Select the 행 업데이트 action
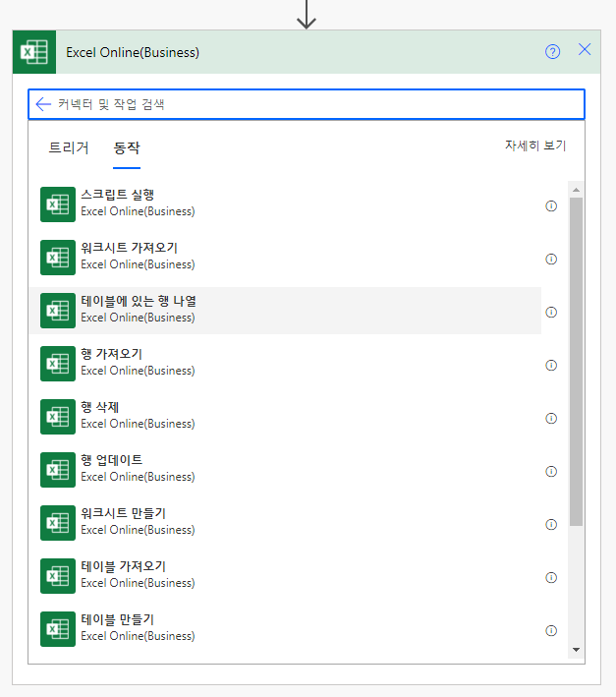 point(285,470)
